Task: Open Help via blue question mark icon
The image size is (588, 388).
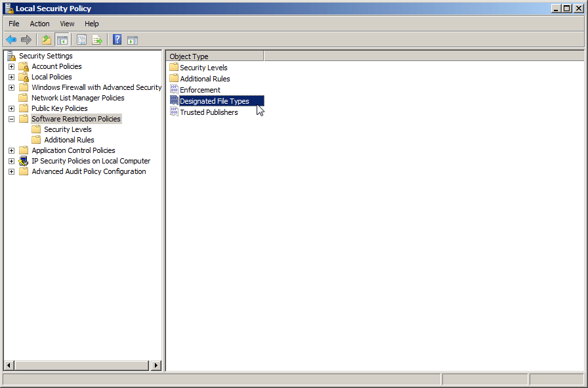Action: [x=117, y=39]
